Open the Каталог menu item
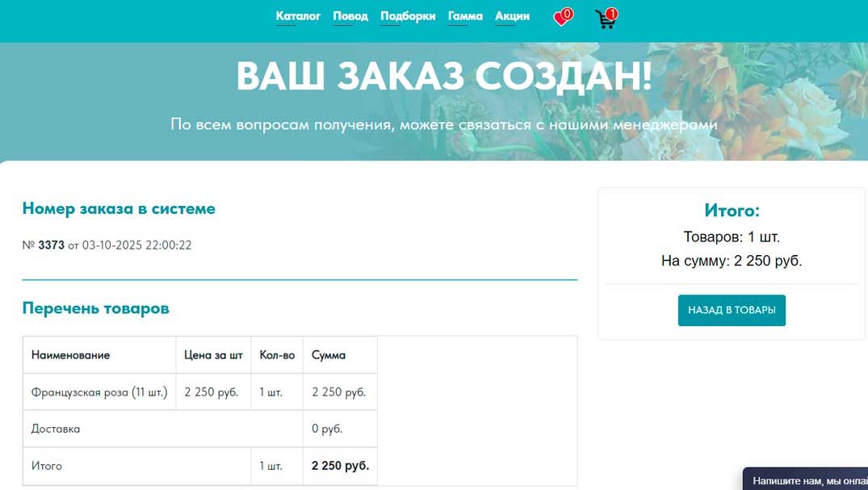This screenshot has width=868, height=490. 298,16
